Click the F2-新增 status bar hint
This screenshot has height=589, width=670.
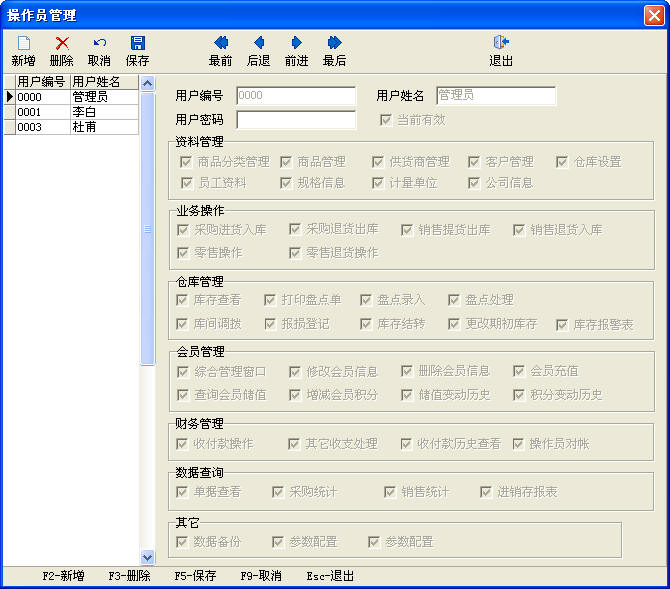[63, 576]
